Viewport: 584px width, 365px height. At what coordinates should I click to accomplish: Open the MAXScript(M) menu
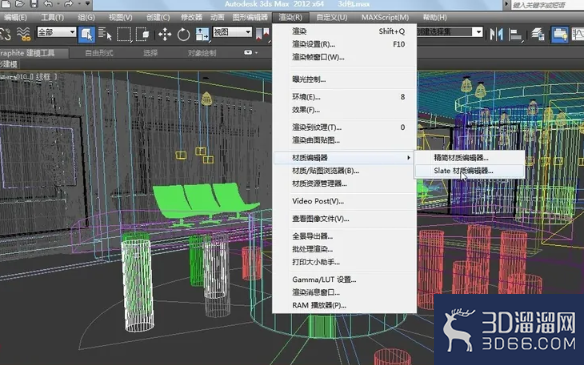tap(385, 17)
